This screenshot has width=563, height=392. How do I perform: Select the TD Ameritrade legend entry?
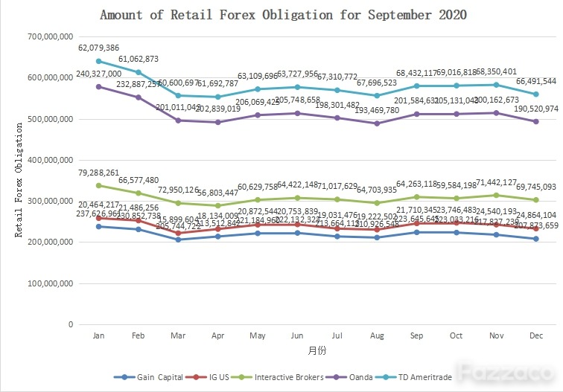[413, 377]
